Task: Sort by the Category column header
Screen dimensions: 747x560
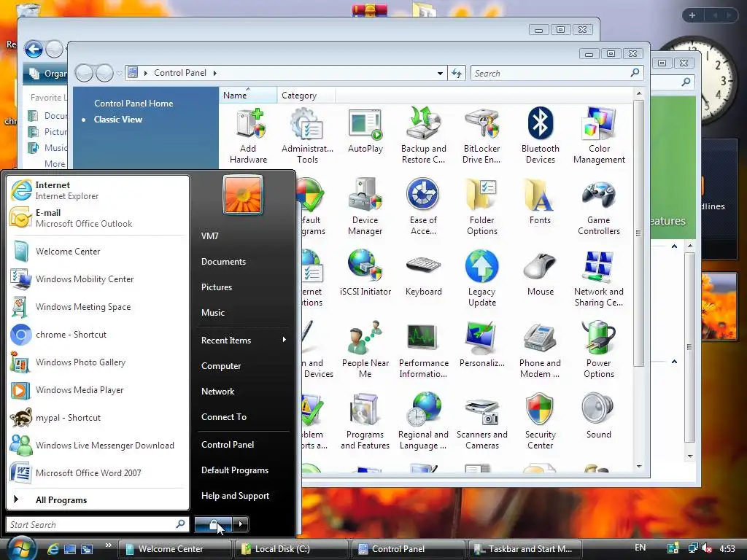Action: point(306,96)
